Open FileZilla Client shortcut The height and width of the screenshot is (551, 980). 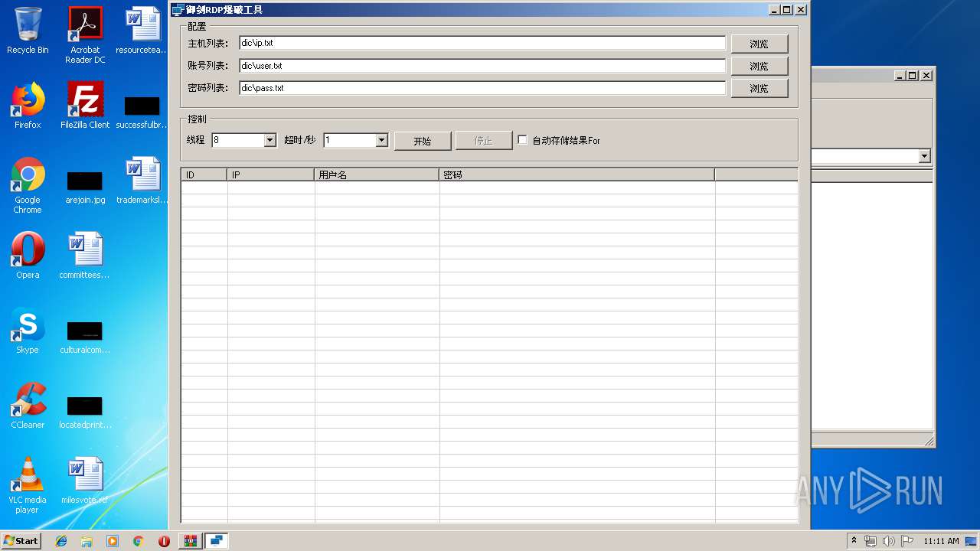pyautogui.click(x=85, y=106)
